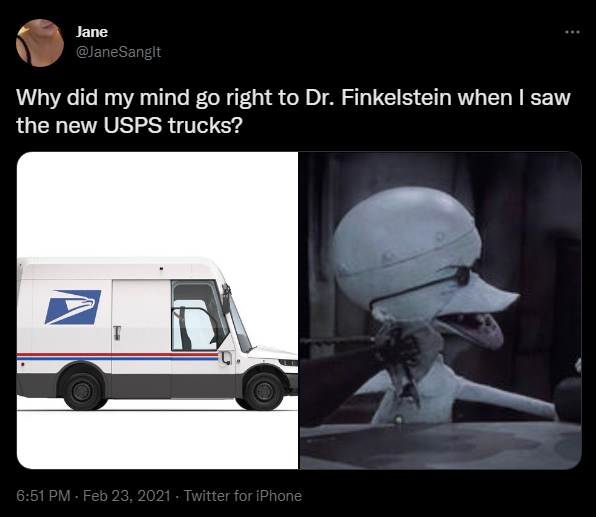Click the truck's cargo door handle
This screenshot has height=517, width=596.
click(117, 333)
